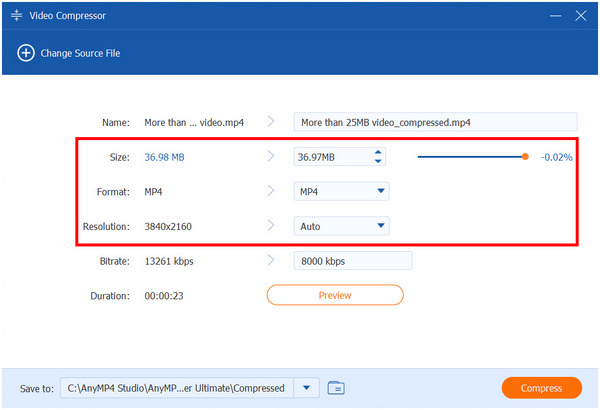Open the Auto resolution dropdown
The image size is (600, 410).
pos(342,226)
